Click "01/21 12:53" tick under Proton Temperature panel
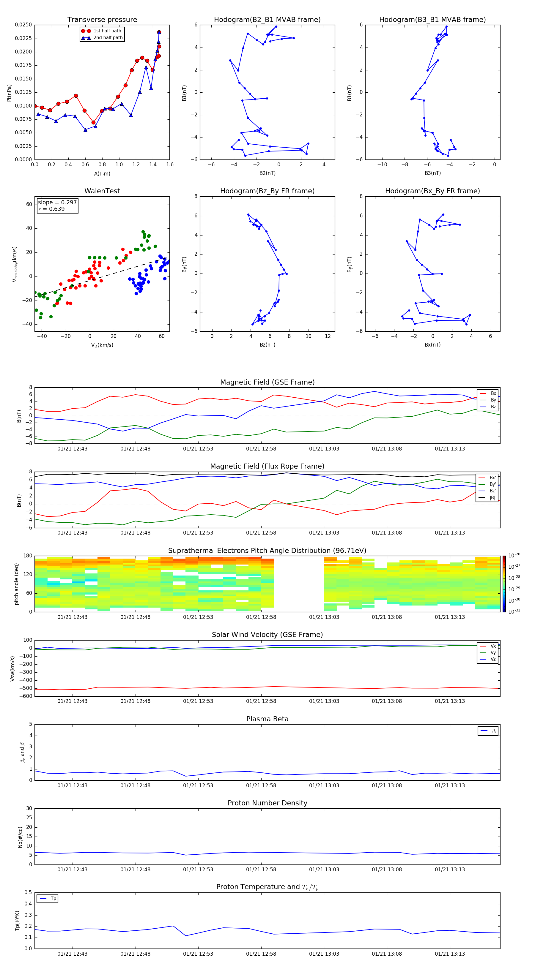Image resolution: width=535 pixels, height=980 pixels. 198,954
